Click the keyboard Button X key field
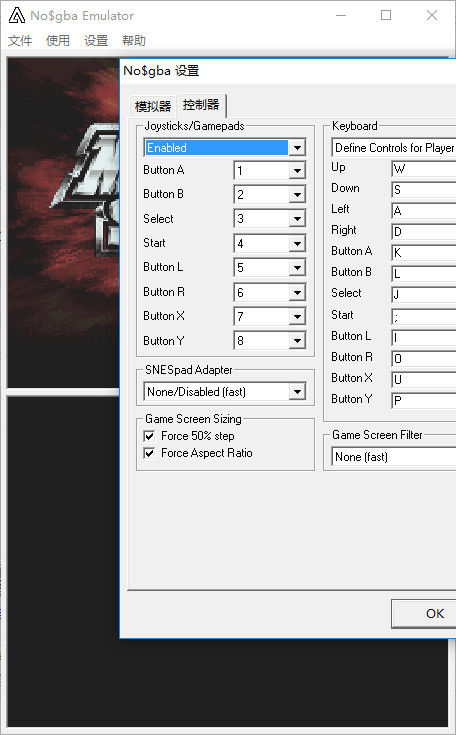 point(424,380)
